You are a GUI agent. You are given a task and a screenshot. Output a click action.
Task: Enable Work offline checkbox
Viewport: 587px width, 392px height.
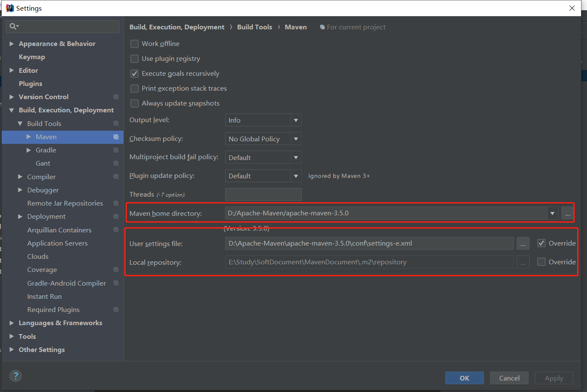click(135, 44)
